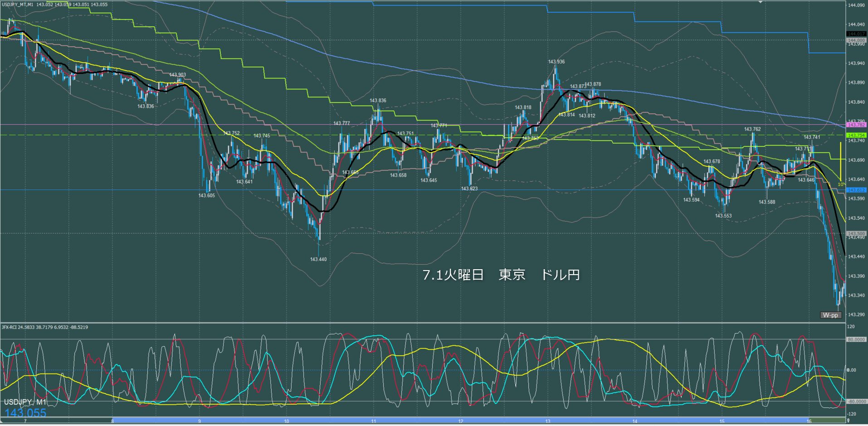The width and height of the screenshot is (868, 426).
Task: Click the 143.553 price label
Action: click(x=723, y=216)
